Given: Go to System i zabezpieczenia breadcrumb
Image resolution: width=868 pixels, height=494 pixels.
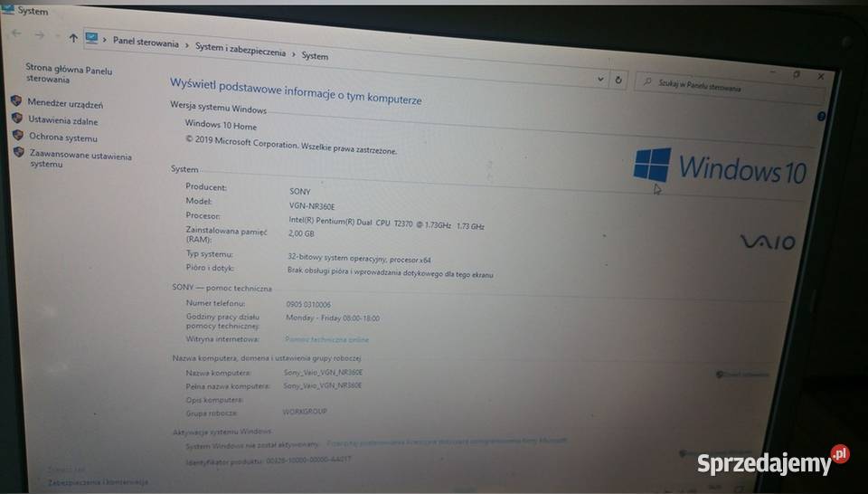Looking at the screenshot, I should coord(241,50).
